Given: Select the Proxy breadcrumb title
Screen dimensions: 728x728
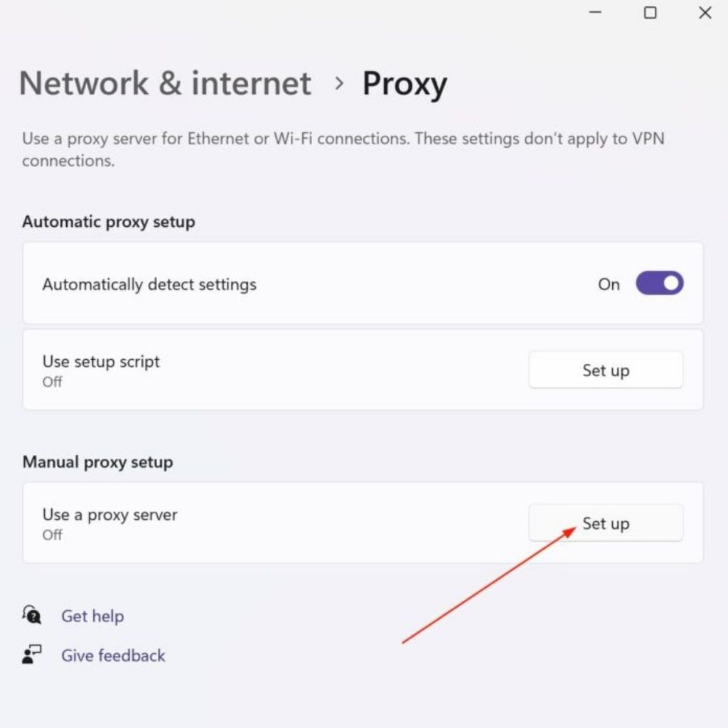Looking at the screenshot, I should tap(404, 83).
